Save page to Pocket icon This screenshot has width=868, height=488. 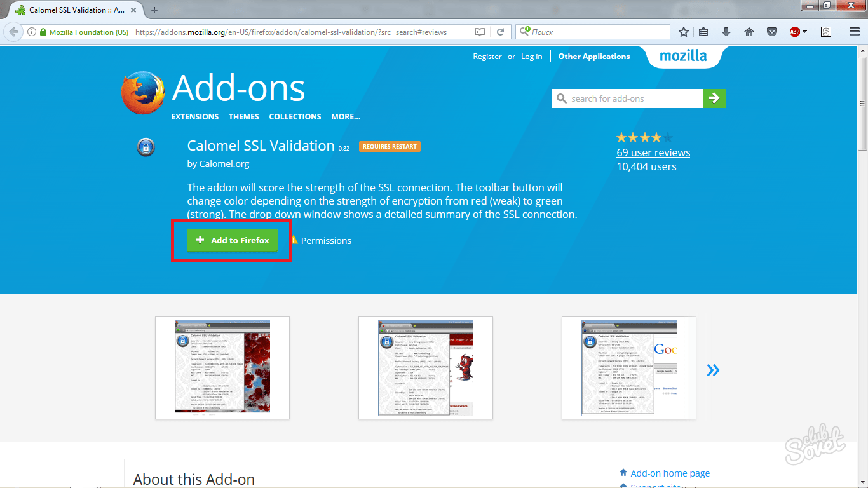[x=771, y=32]
